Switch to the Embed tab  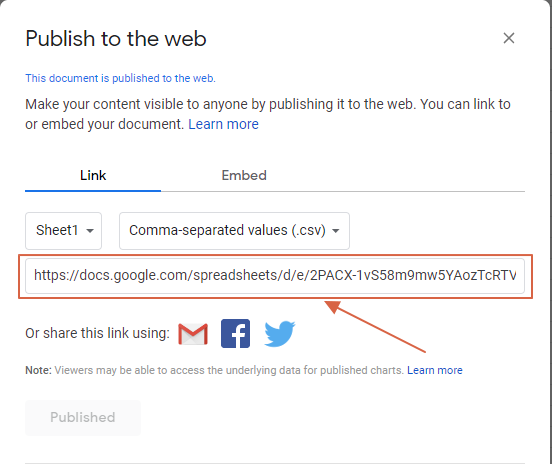pyautogui.click(x=244, y=175)
